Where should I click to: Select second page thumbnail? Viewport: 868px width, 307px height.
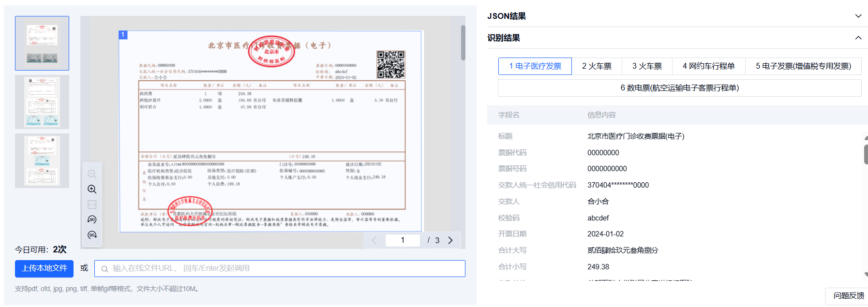[x=42, y=102]
